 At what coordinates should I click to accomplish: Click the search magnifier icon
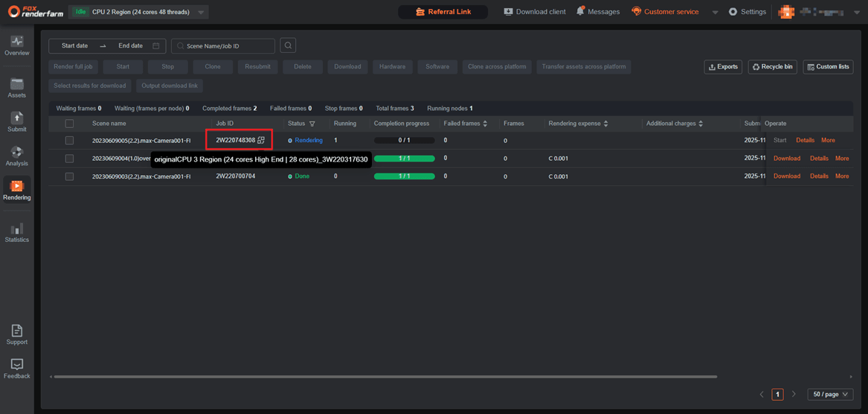click(288, 46)
